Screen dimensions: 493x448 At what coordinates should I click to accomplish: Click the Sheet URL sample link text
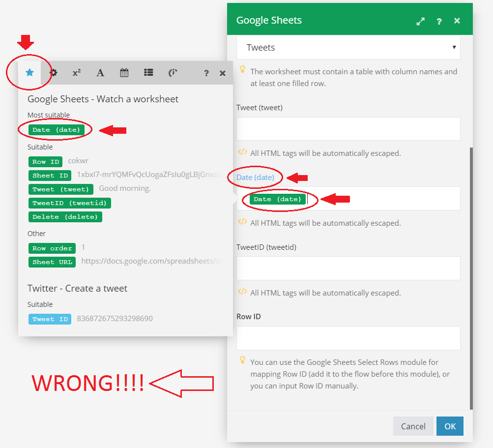[x=152, y=261]
